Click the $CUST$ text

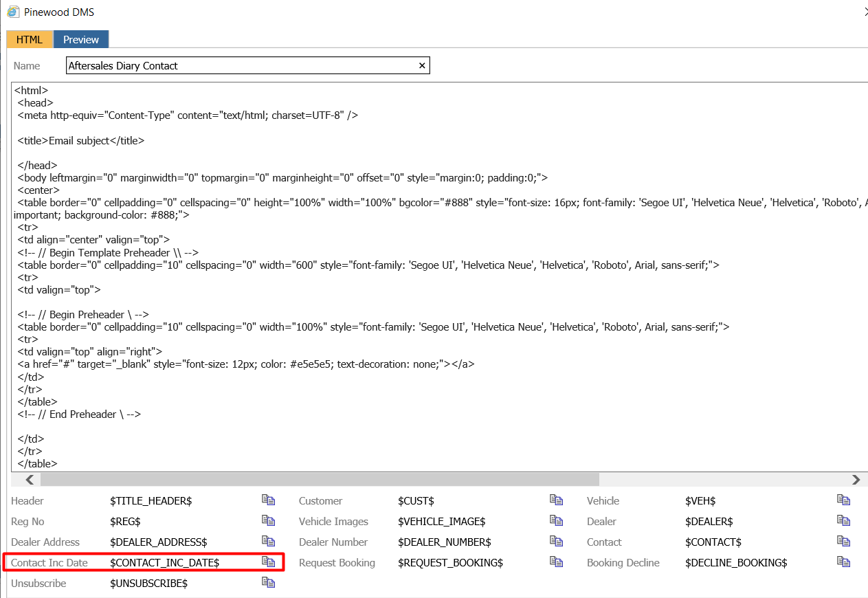coord(416,501)
